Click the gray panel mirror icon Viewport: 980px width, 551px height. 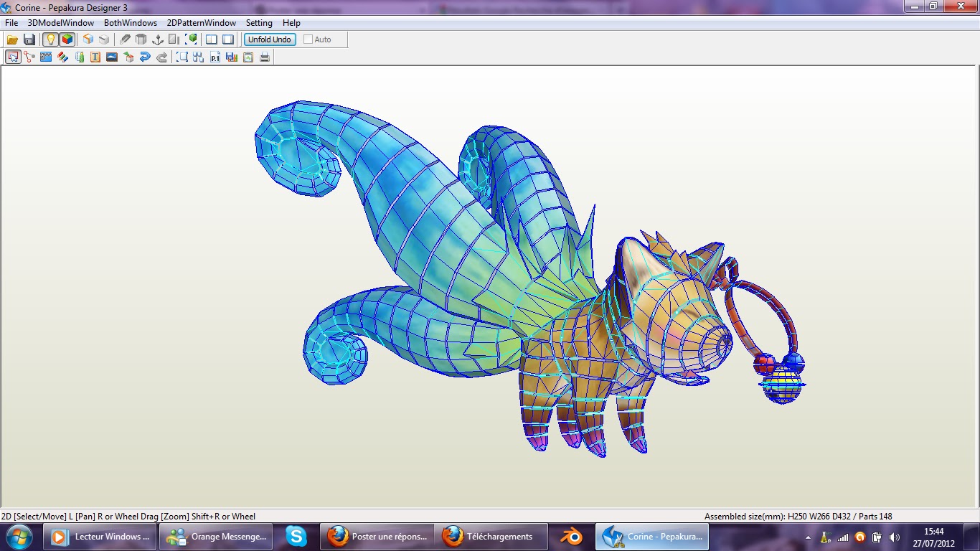click(x=174, y=39)
